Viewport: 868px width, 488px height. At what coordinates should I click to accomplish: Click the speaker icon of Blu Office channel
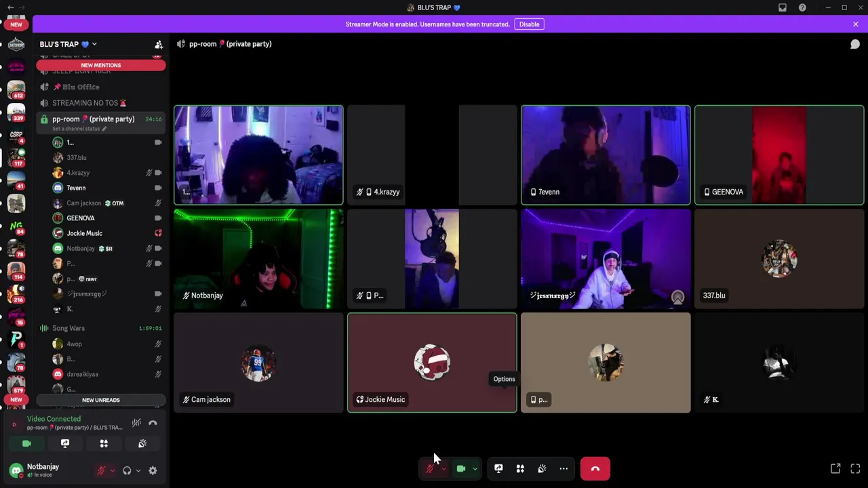click(x=44, y=87)
